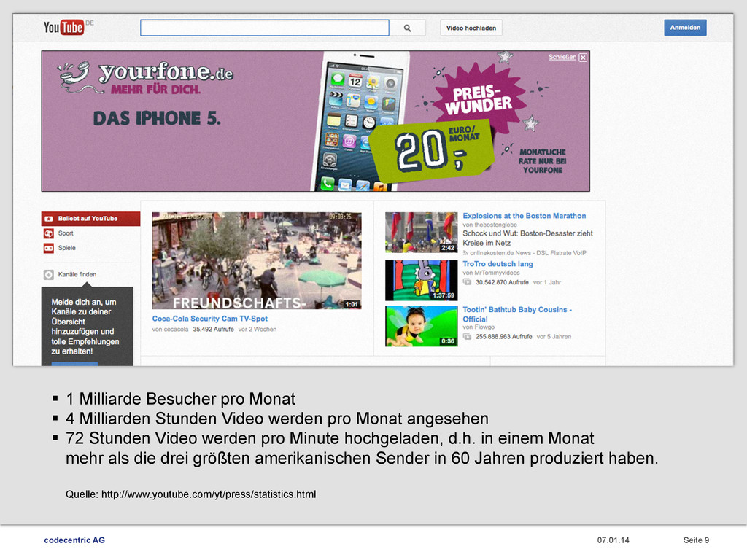
Task: Click codecentric AG footer text
Action: [x=74, y=540]
